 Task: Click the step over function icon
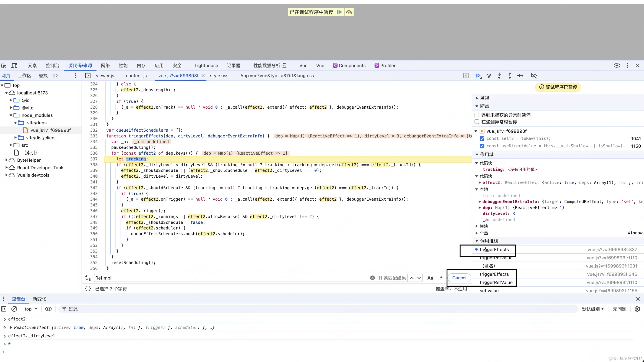point(489,76)
